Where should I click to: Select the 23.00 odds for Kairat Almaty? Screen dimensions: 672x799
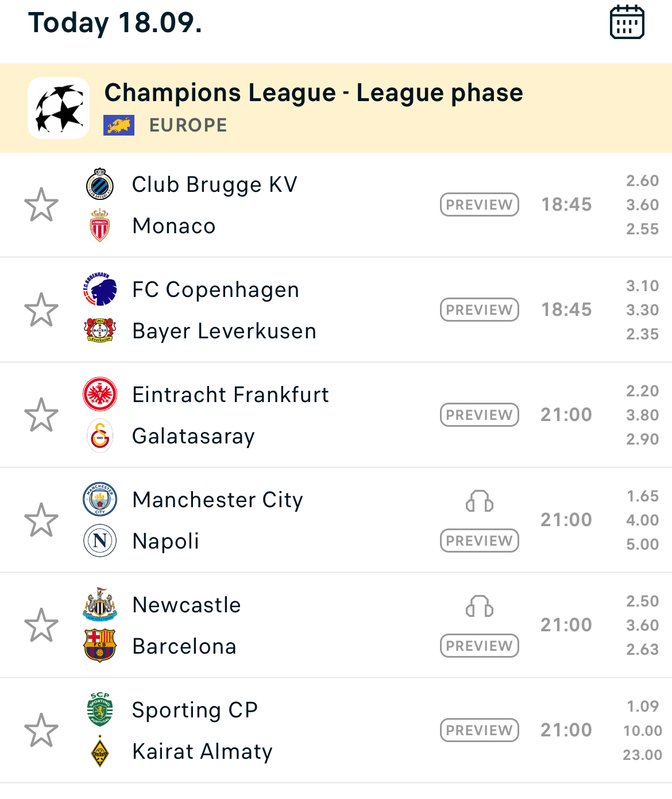click(x=643, y=755)
